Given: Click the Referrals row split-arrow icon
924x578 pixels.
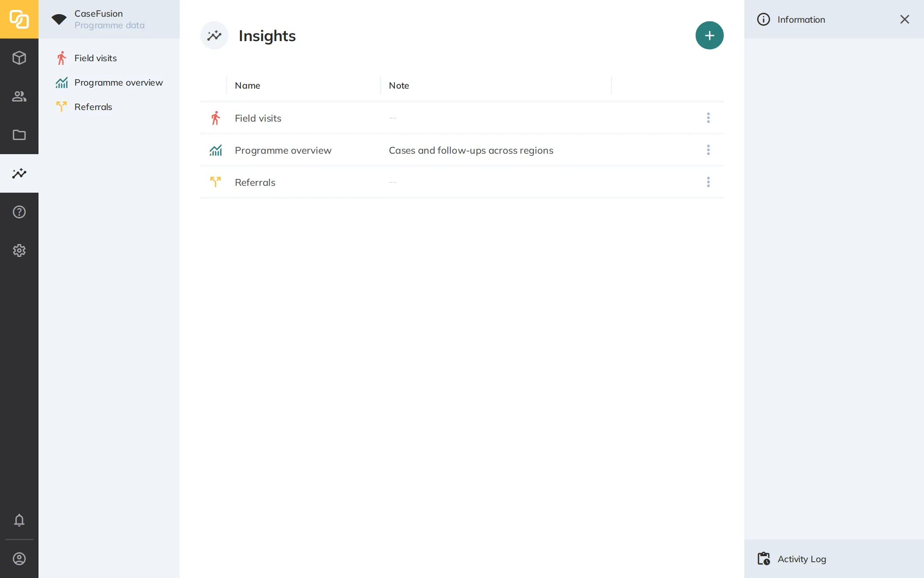Looking at the screenshot, I should coord(216,182).
